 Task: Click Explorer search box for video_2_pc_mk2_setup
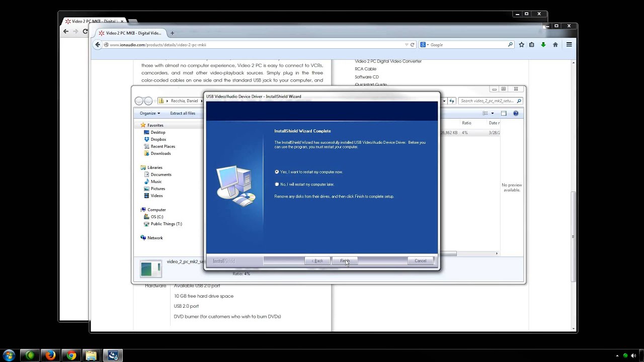[x=490, y=101]
